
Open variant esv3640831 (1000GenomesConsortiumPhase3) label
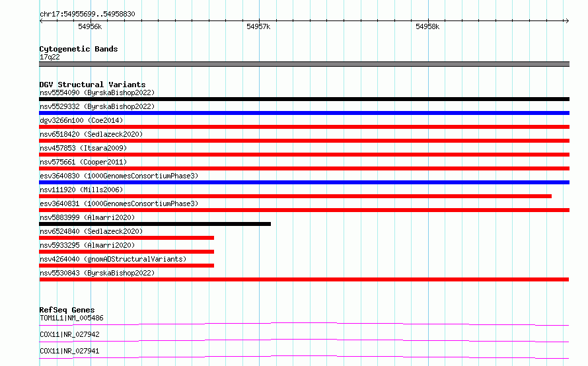119,203
